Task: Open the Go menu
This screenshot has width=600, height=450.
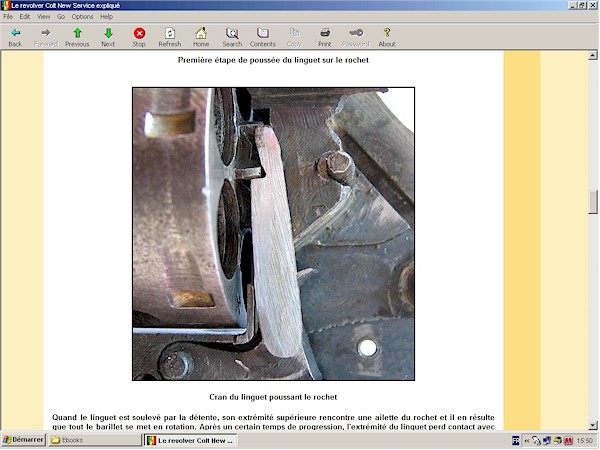Action: [61, 17]
